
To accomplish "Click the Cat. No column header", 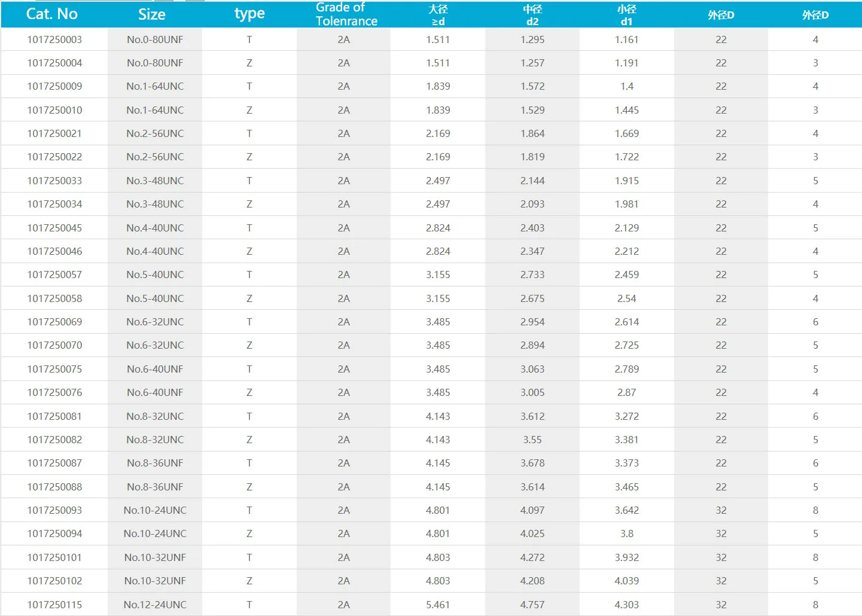I will click(52, 14).
